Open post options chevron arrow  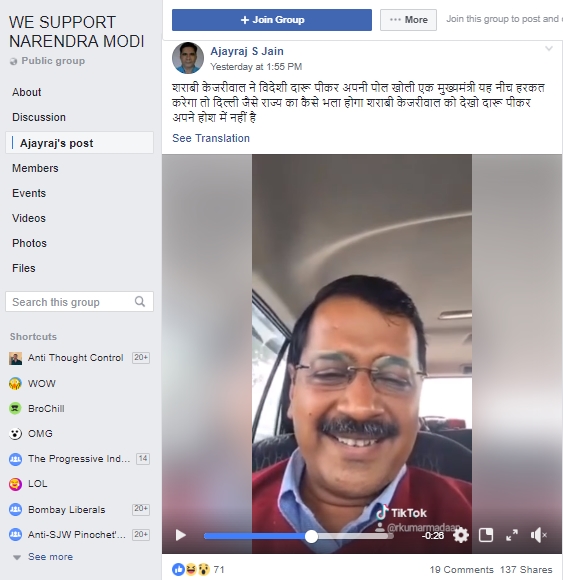click(549, 48)
